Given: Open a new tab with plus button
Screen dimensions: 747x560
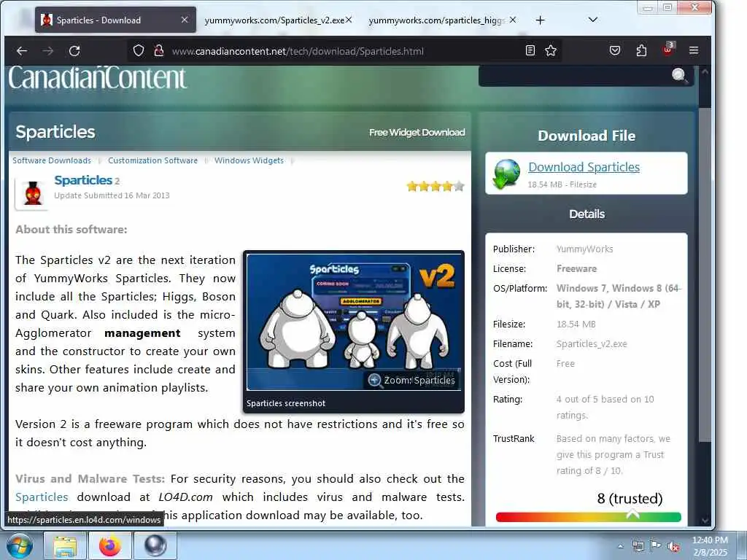Looking at the screenshot, I should point(541,20).
